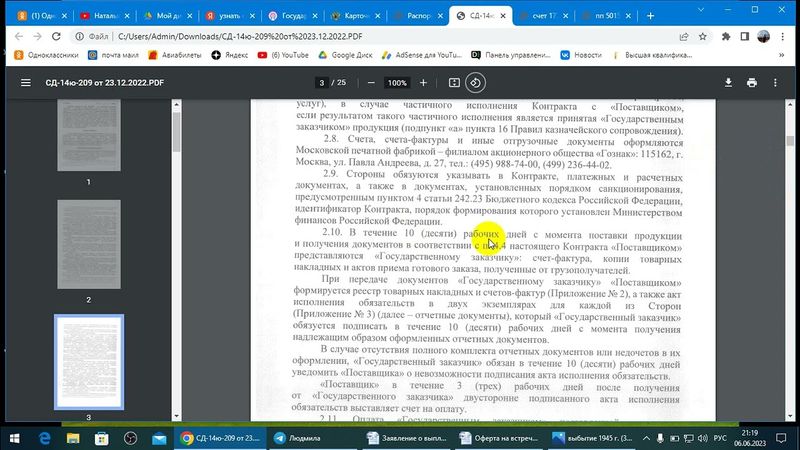Open the (6) YouTube bookmark
The width and height of the screenshot is (800, 450).
[x=283, y=55]
